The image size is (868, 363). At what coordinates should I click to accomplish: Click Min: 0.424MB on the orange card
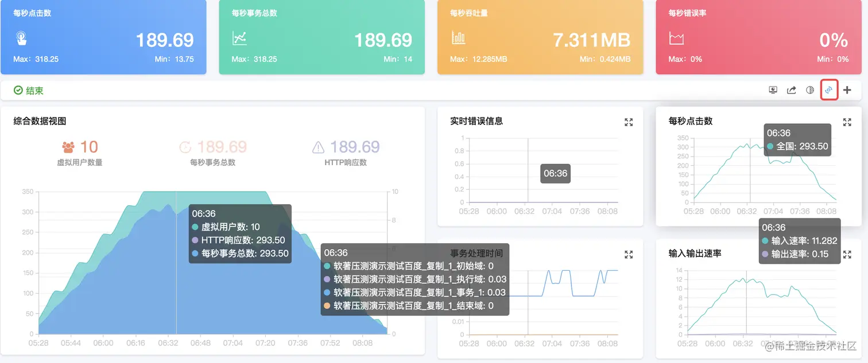click(605, 59)
